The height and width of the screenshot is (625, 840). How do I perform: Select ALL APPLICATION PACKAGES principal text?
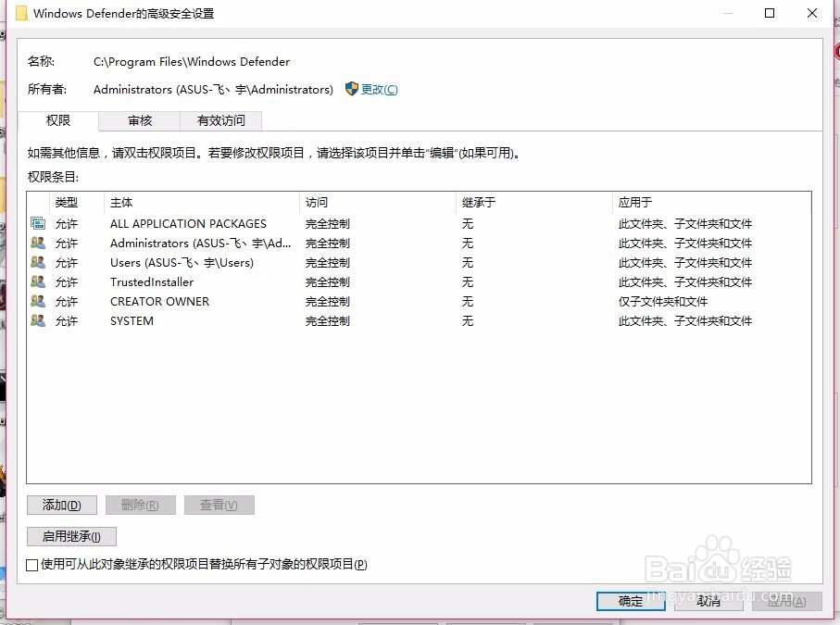coord(188,224)
